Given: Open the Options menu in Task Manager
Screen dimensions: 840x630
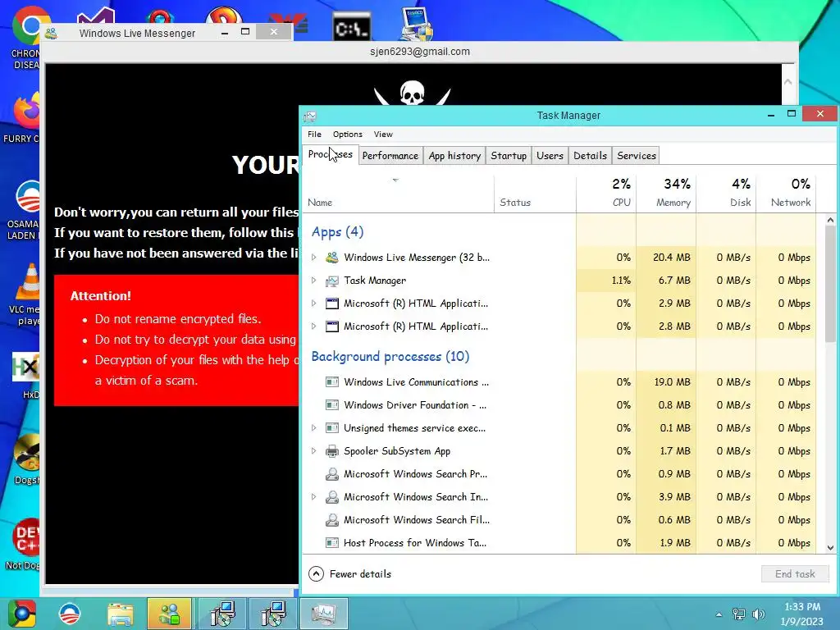Looking at the screenshot, I should click(x=348, y=134).
